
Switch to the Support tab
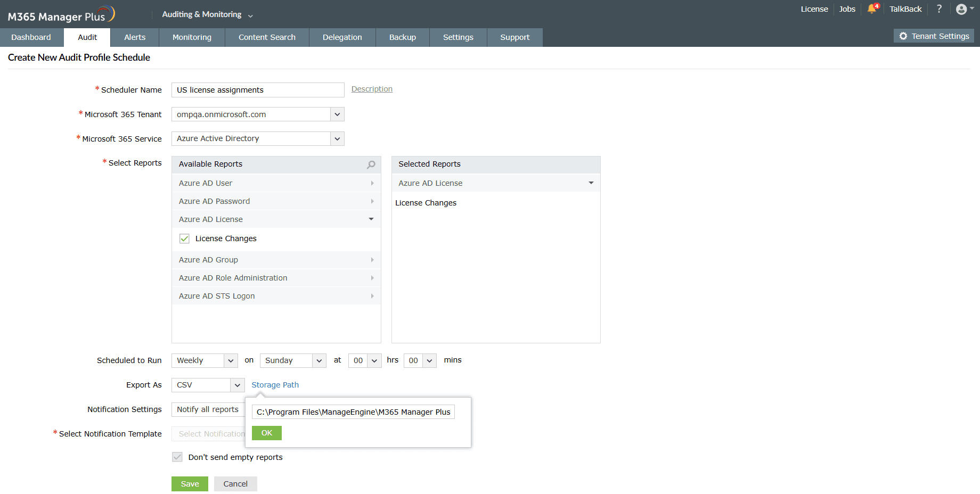[515, 37]
